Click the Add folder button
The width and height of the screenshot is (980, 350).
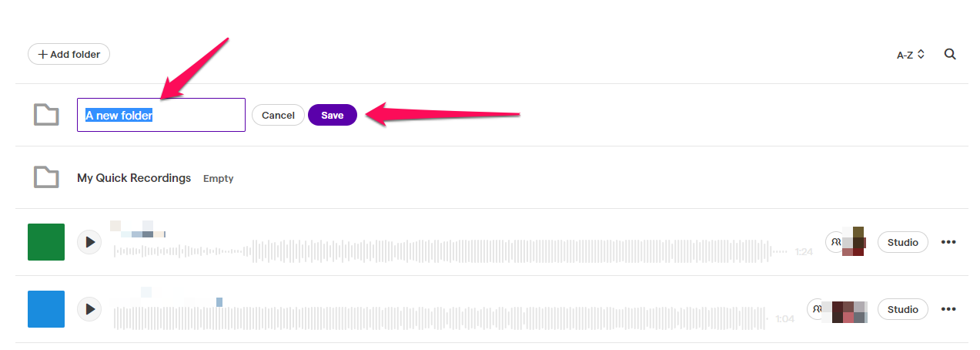69,54
